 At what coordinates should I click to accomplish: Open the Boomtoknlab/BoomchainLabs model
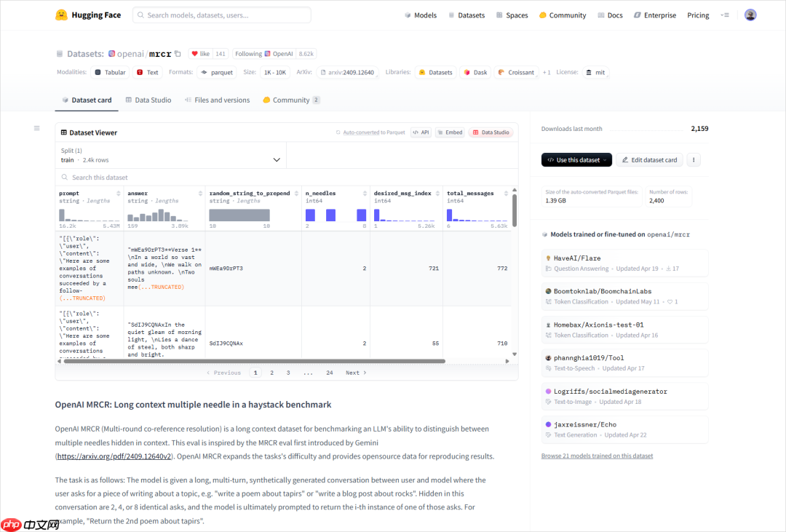[x=624, y=296]
